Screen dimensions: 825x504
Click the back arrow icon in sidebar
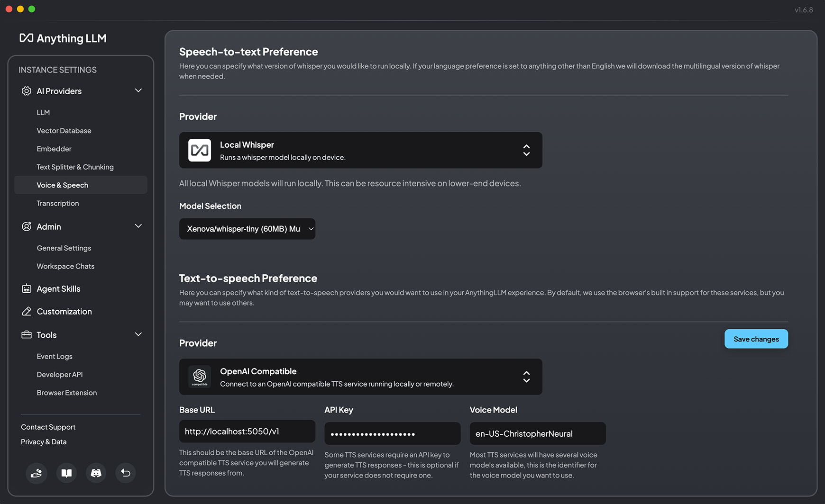pos(126,473)
